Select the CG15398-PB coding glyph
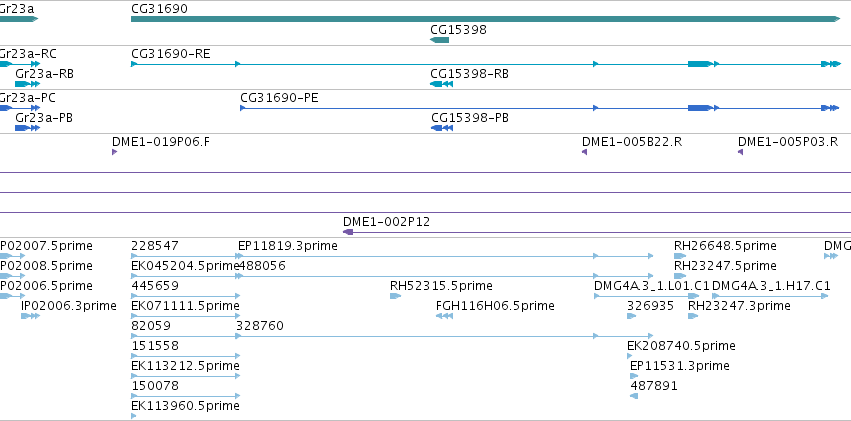The width and height of the screenshot is (851, 421). click(x=442, y=128)
